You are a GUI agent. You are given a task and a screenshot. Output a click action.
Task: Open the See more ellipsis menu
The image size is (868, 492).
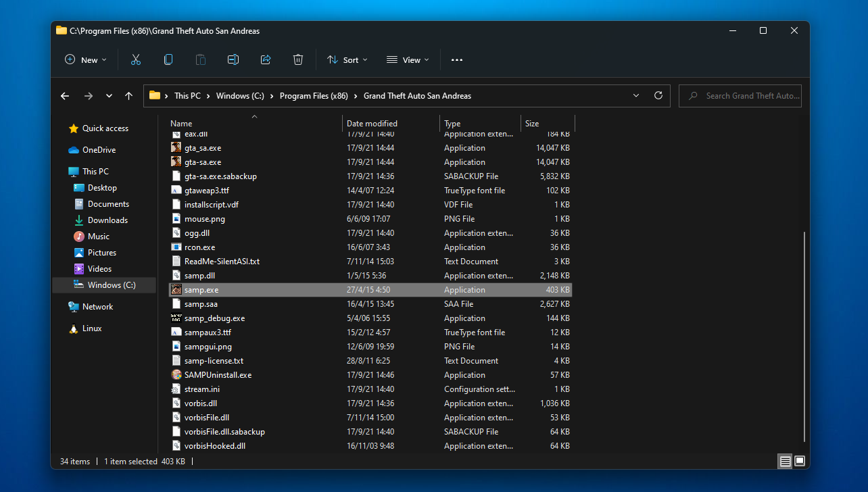point(456,59)
